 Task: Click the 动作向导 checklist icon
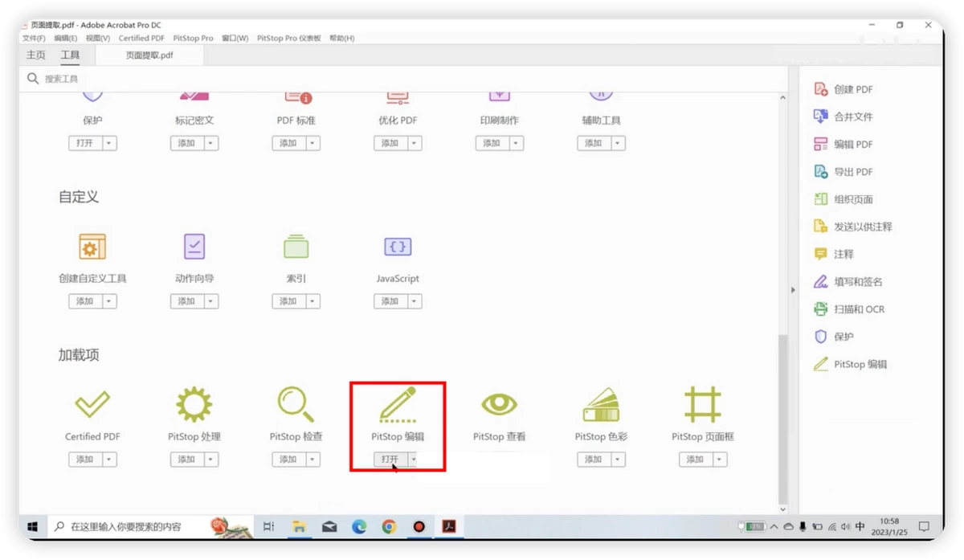194,247
